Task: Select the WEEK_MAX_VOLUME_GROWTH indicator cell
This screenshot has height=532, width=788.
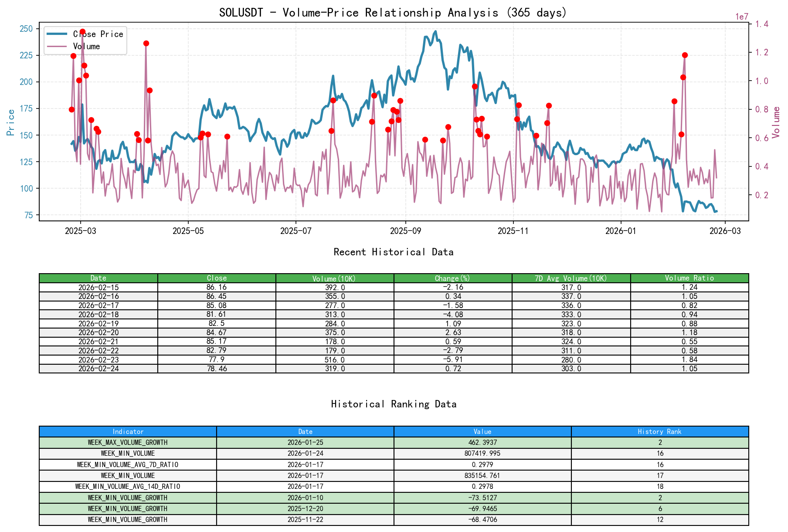Action: tap(128, 442)
